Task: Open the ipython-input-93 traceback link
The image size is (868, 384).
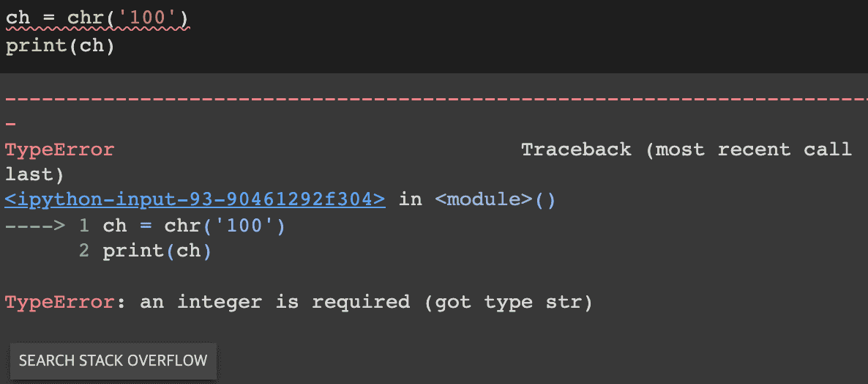Action: tap(195, 199)
